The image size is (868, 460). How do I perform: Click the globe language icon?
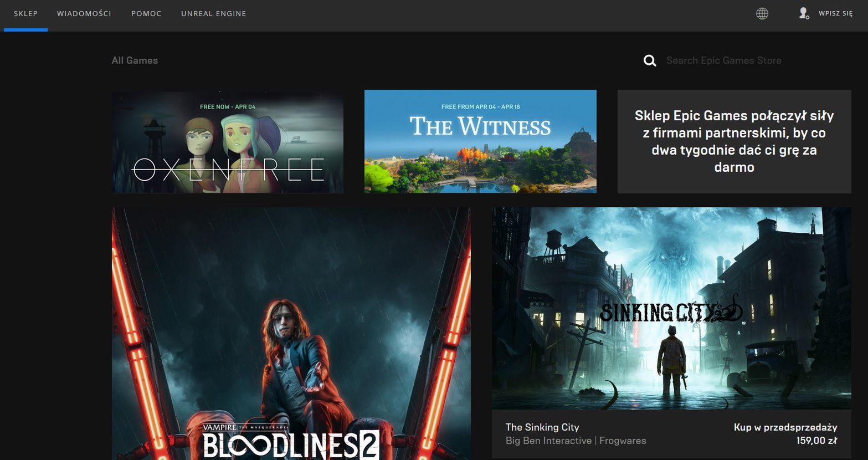tap(762, 14)
